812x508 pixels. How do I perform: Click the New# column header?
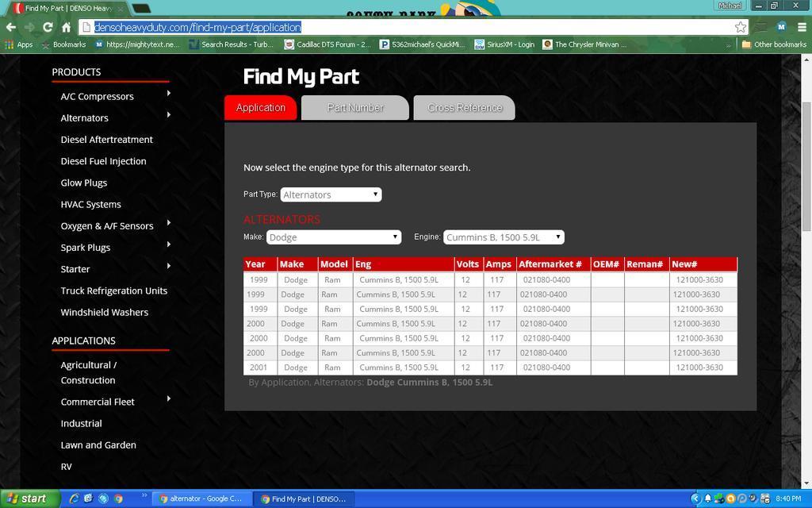[703, 264]
